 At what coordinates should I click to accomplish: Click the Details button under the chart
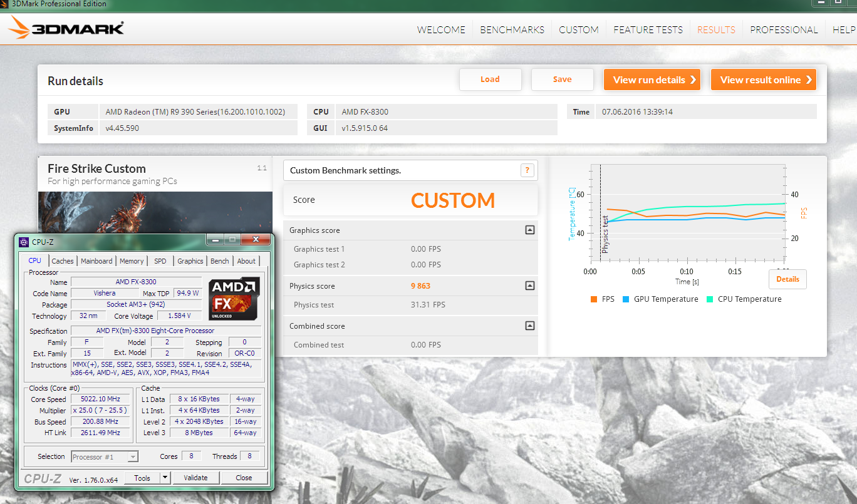787,279
